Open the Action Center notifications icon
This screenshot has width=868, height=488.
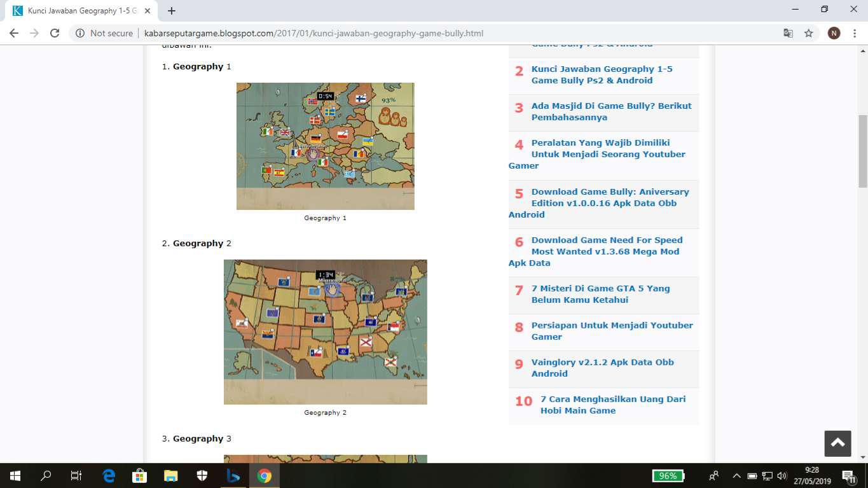pos(848,476)
